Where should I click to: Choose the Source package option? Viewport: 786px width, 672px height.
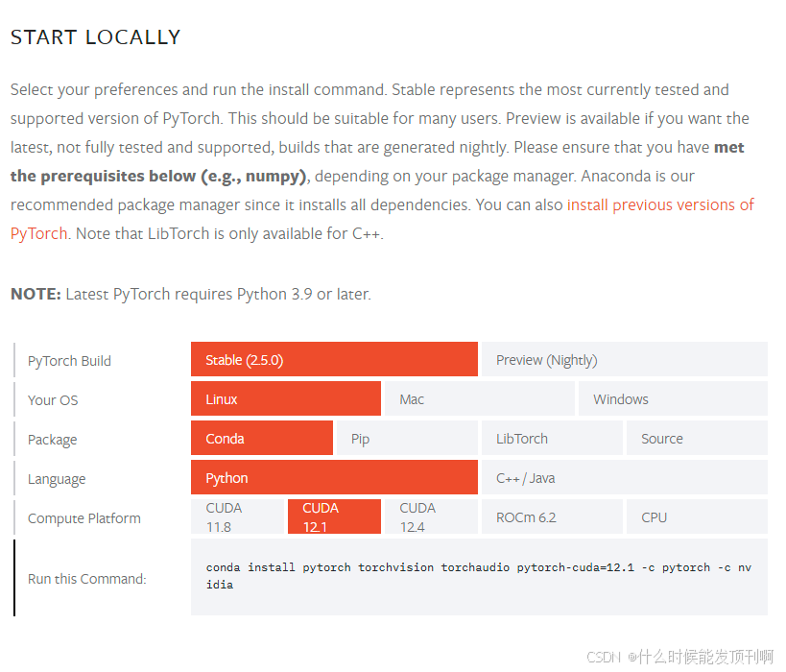(697, 439)
